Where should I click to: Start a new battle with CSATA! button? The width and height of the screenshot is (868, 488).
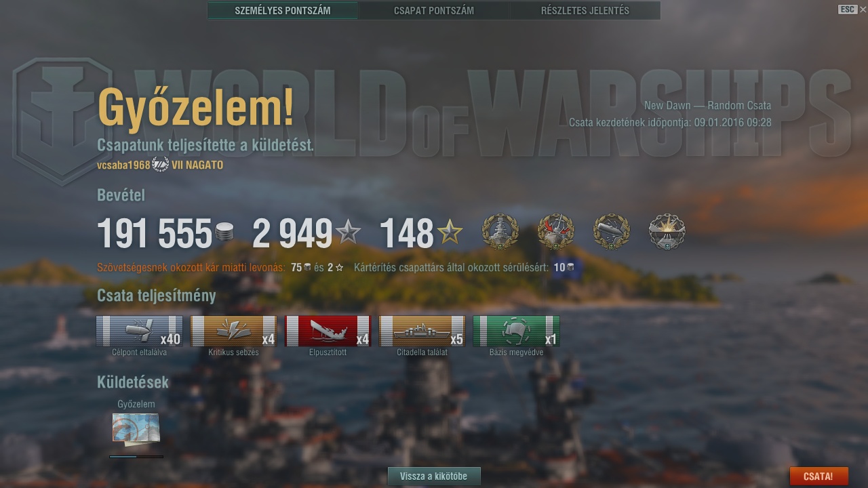point(818,476)
